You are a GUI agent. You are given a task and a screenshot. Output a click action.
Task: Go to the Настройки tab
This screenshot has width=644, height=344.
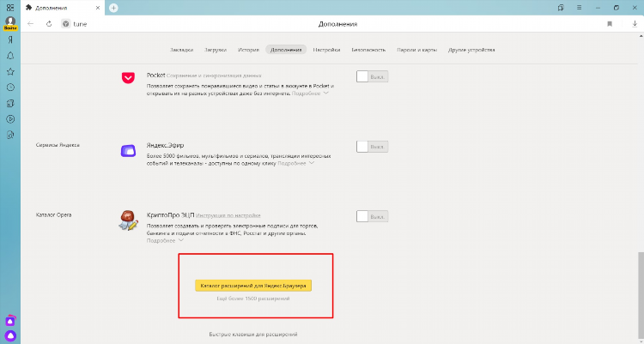326,50
